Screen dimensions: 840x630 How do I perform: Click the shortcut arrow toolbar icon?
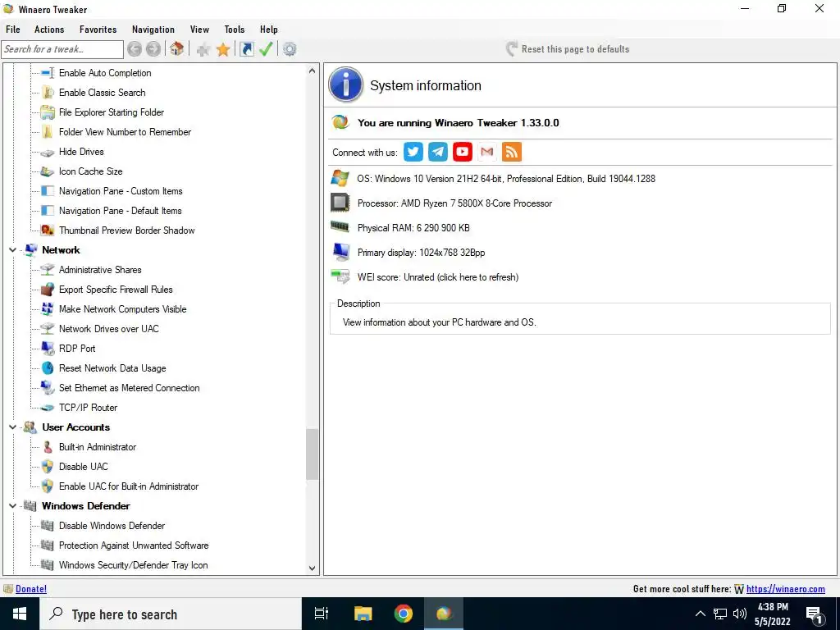(246, 49)
